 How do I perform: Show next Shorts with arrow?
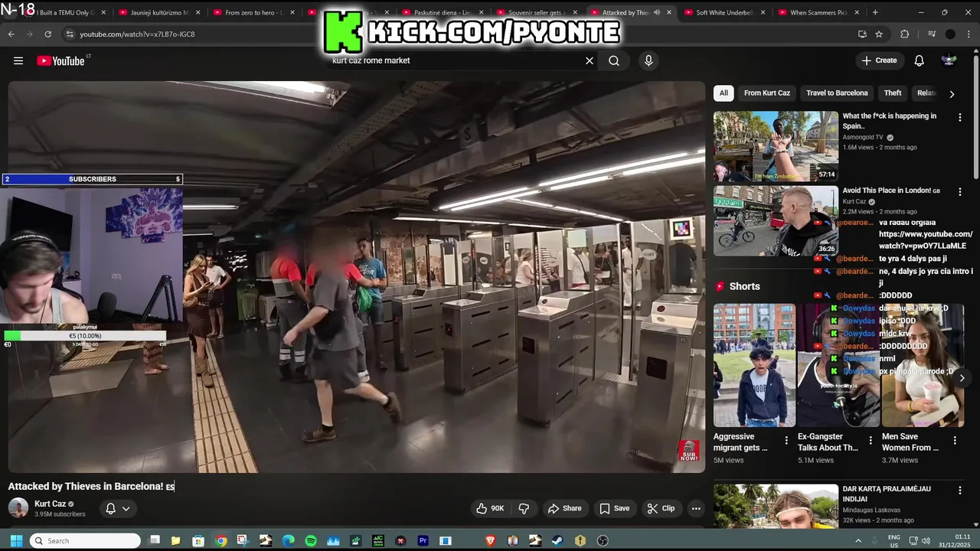962,378
